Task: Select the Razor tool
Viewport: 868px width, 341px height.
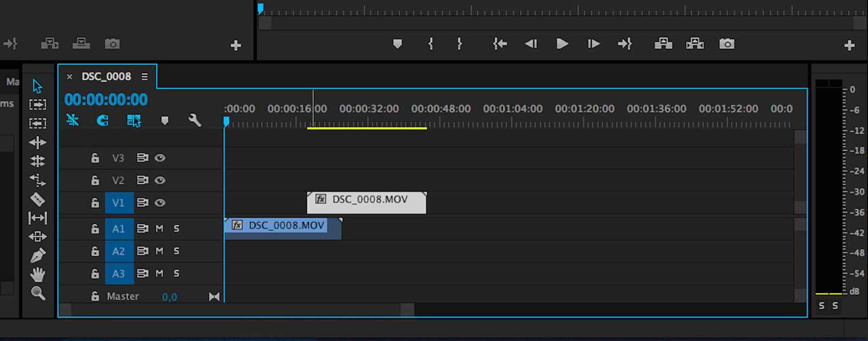Action: [x=37, y=199]
